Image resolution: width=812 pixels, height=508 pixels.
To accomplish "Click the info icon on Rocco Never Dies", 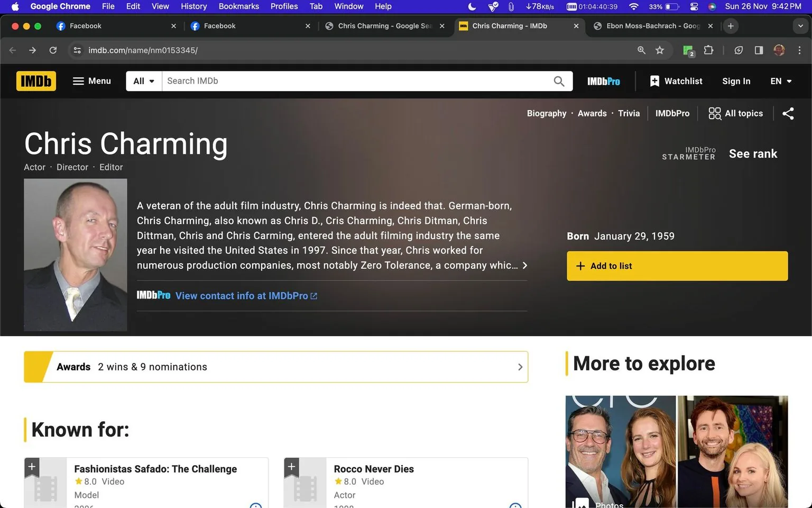I will click(x=514, y=506).
